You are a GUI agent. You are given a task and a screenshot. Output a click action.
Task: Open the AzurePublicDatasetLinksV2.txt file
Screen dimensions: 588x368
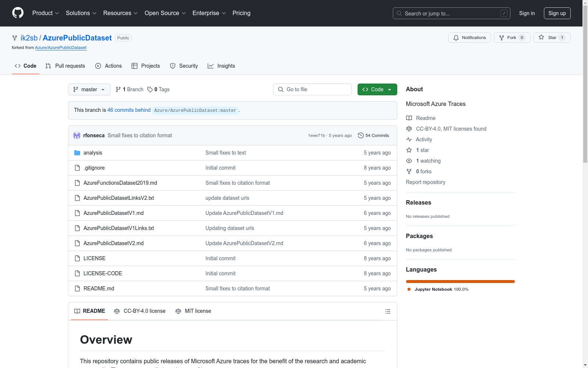(119, 198)
